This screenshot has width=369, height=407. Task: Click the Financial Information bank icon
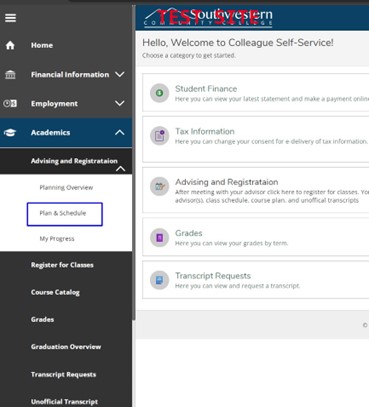click(10, 75)
